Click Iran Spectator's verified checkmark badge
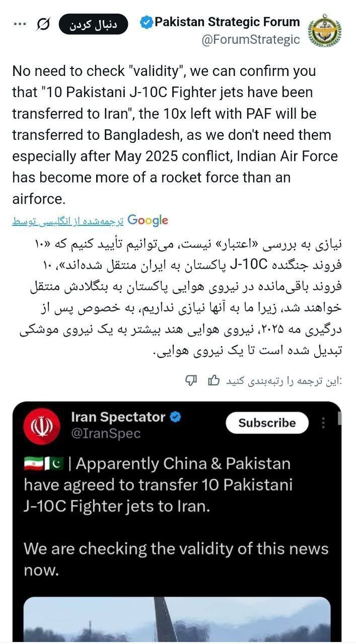356x644 pixels. point(176,417)
